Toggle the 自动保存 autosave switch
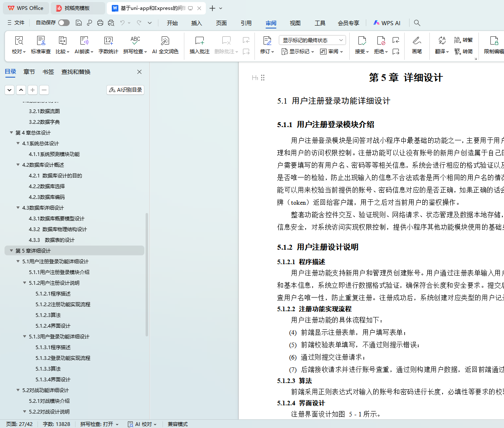The height and width of the screenshot is (428, 504). (x=64, y=23)
